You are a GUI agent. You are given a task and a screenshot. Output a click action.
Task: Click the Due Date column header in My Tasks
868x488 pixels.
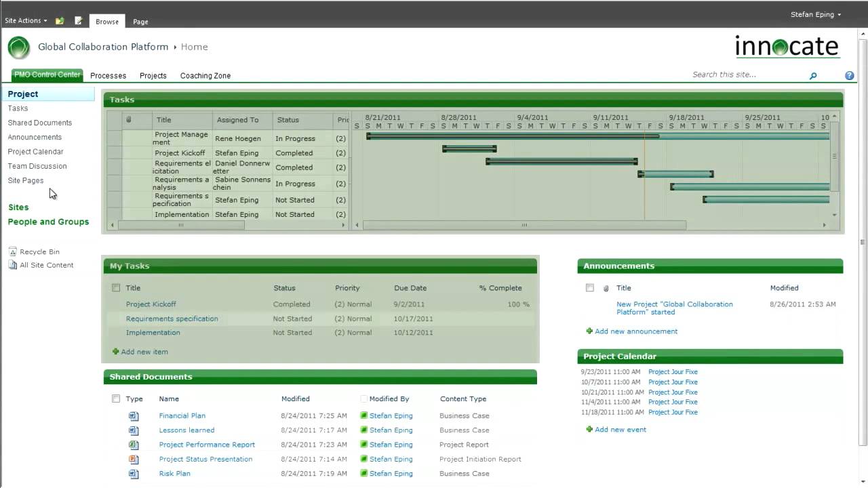pyautogui.click(x=410, y=288)
